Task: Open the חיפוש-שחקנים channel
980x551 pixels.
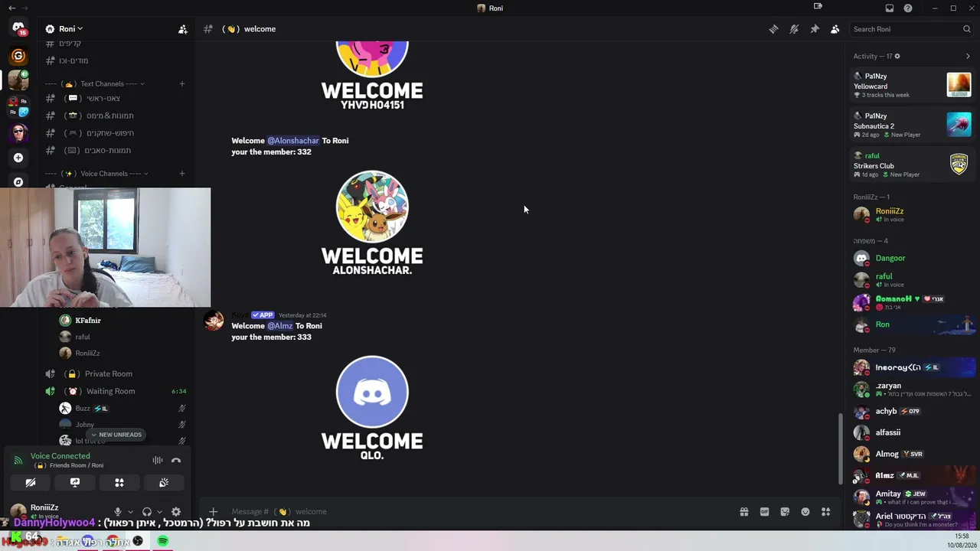Action: 115,133
